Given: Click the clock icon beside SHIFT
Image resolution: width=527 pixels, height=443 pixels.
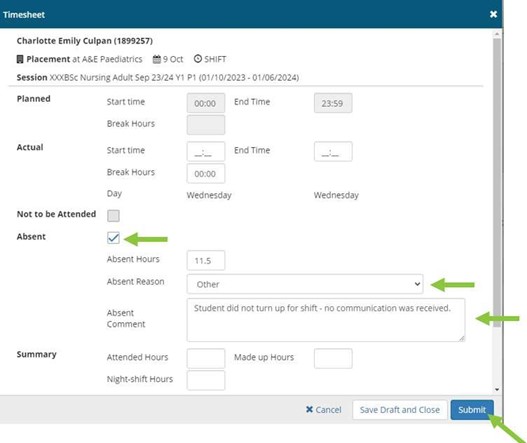Looking at the screenshot, I should click(x=198, y=59).
